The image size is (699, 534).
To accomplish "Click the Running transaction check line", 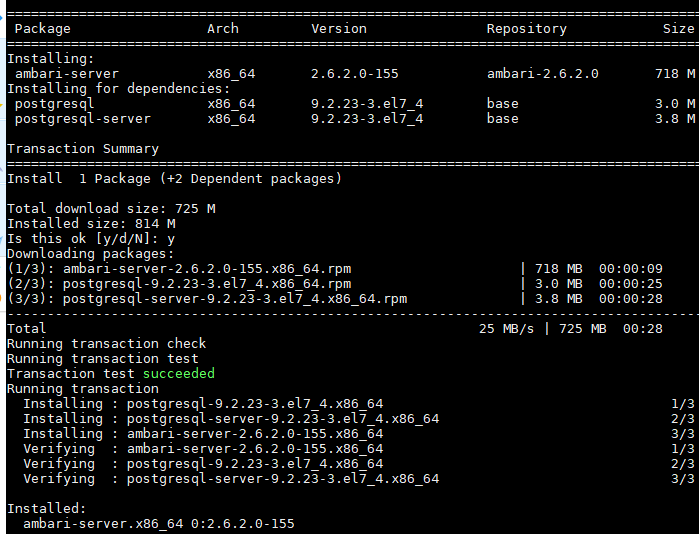I will [107, 344].
